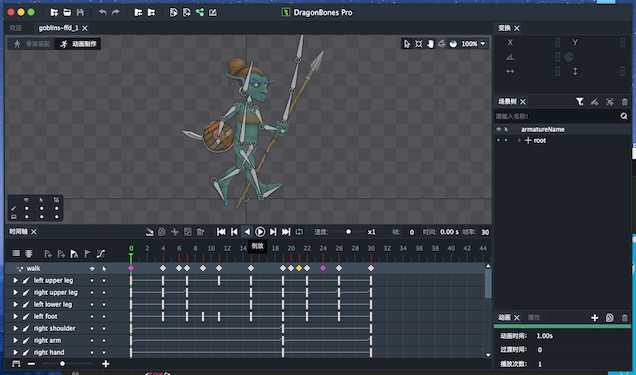
Task: Expand the left lower leg timeline row
Action: tap(15, 304)
